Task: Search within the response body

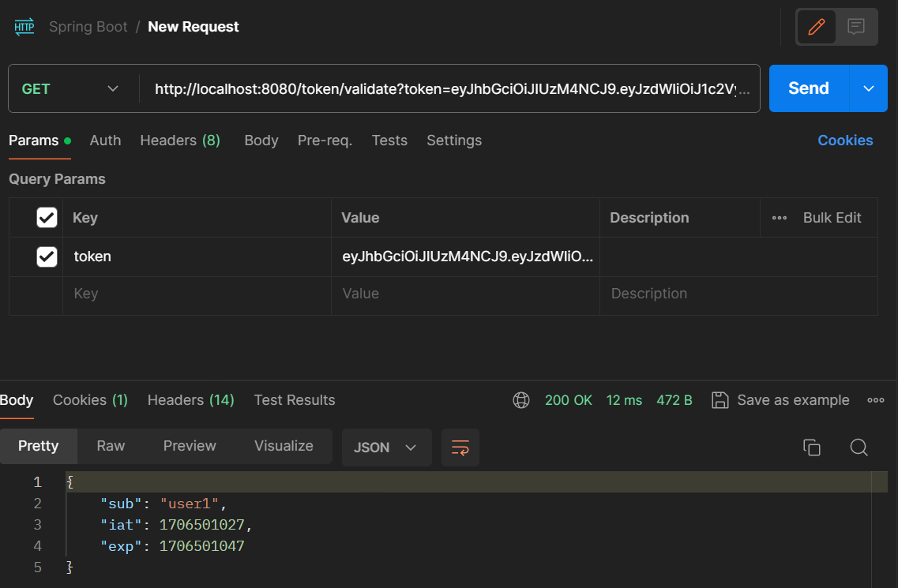Action: tap(859, 448)
